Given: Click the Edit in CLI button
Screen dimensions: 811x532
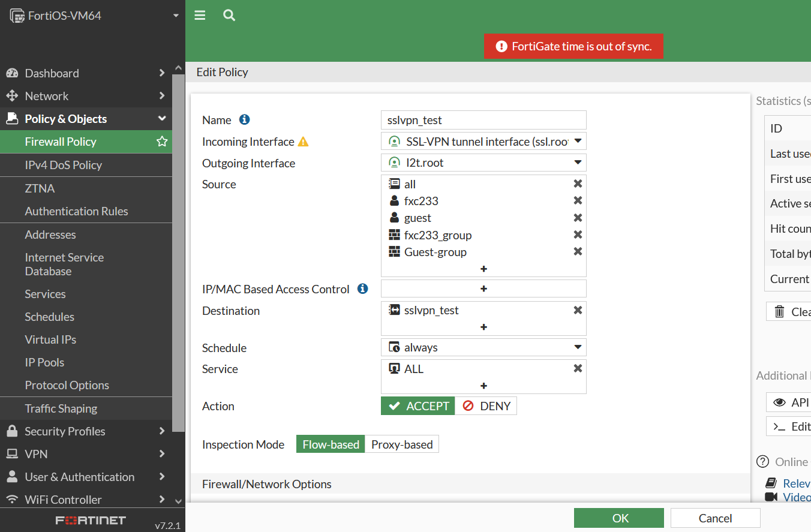Looking at the screenshot, I should pyautogui.click(x=789, y=426).
